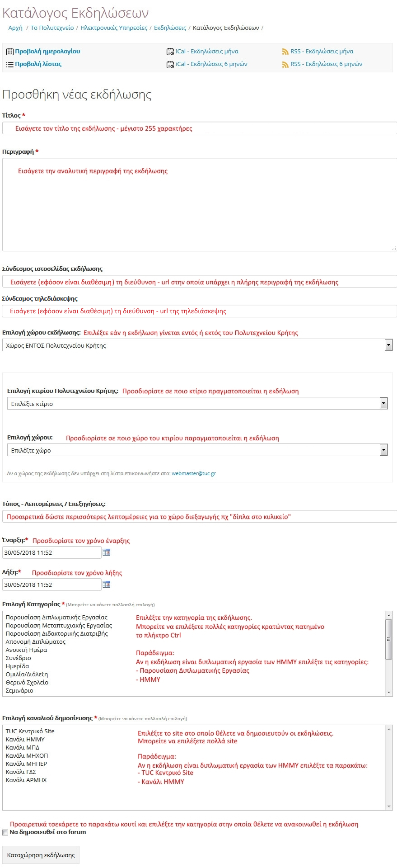
Task: Click the iCal monthly events icon
Action: coord(170,52)
